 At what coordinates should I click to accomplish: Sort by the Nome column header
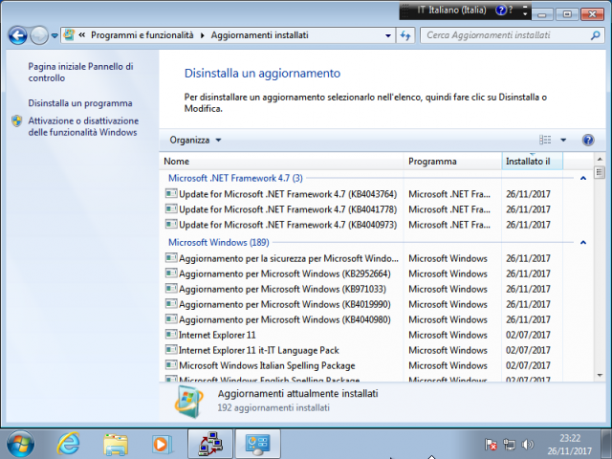281,161
